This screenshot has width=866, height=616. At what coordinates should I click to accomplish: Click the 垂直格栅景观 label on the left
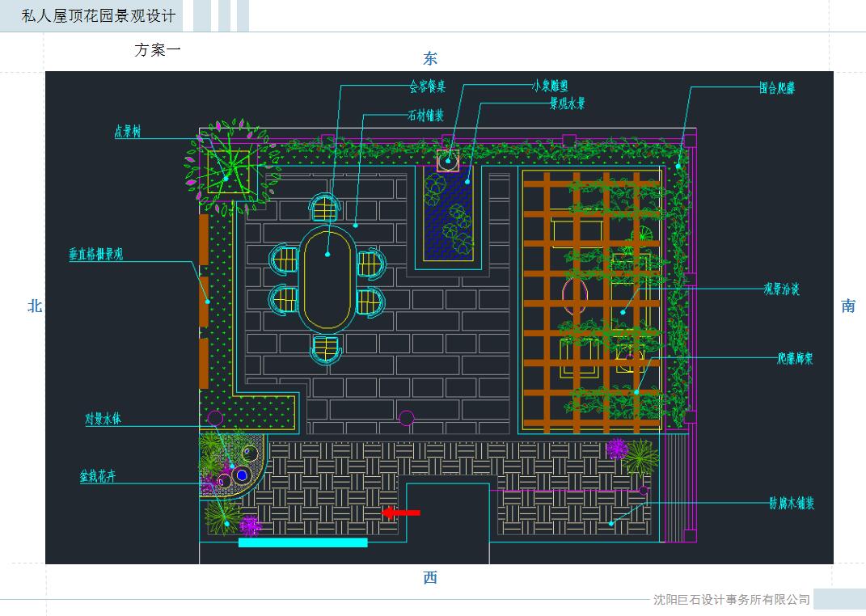coord(95,255)
